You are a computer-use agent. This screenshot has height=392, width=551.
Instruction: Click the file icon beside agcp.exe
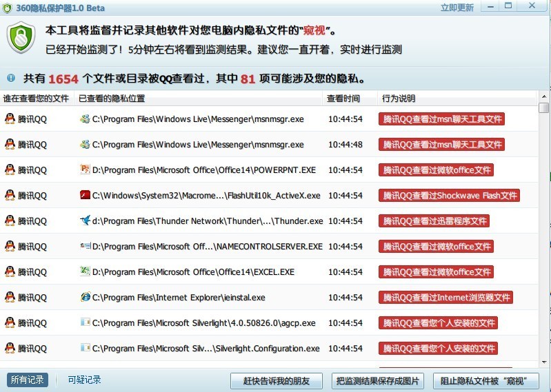click(x=85, y=322)
